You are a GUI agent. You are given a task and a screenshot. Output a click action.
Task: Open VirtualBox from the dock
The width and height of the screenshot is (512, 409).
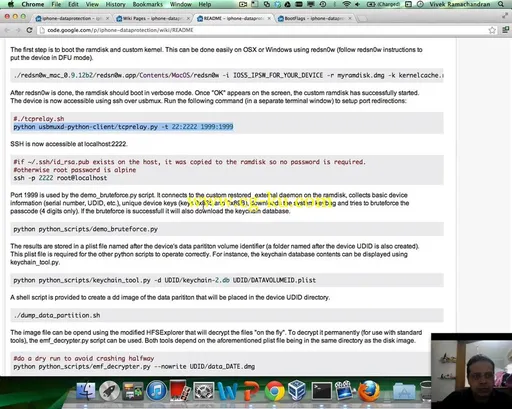point(297,391)
